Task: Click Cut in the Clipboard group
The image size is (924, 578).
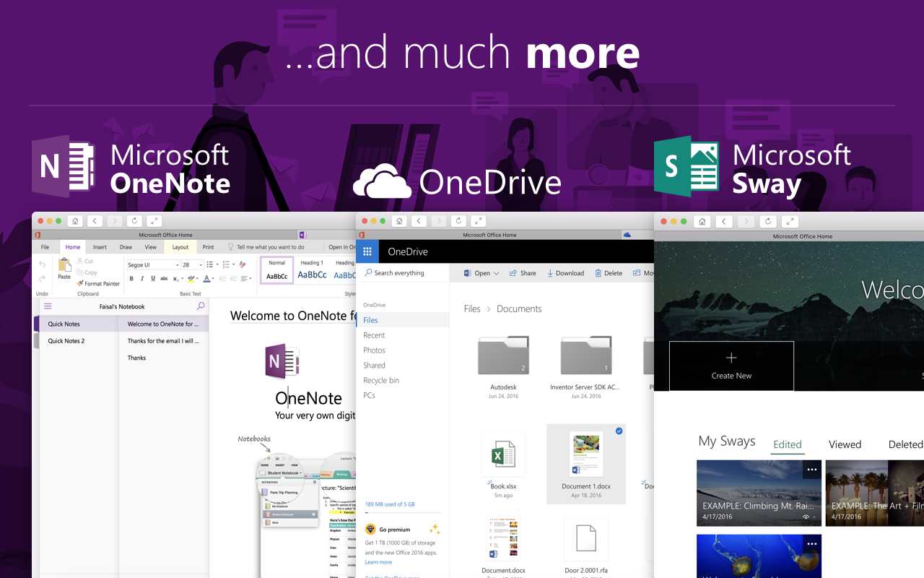Action: (85, 261)
